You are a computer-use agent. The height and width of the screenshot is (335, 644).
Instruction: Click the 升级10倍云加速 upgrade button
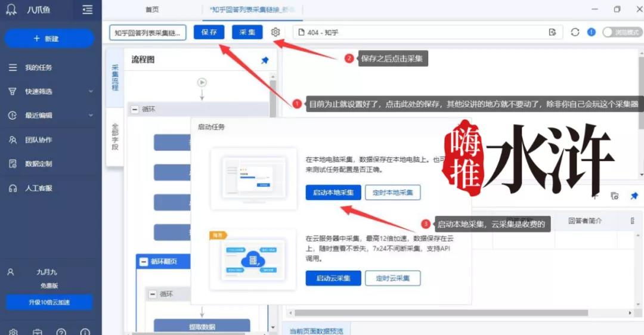tap(49, 302)
